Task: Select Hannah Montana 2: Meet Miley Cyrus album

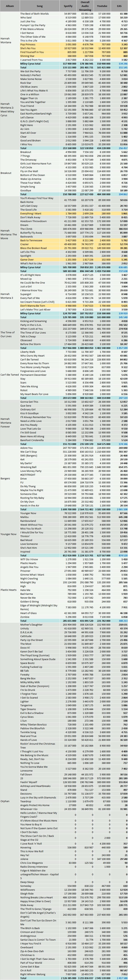Action: tap(10, 110)
